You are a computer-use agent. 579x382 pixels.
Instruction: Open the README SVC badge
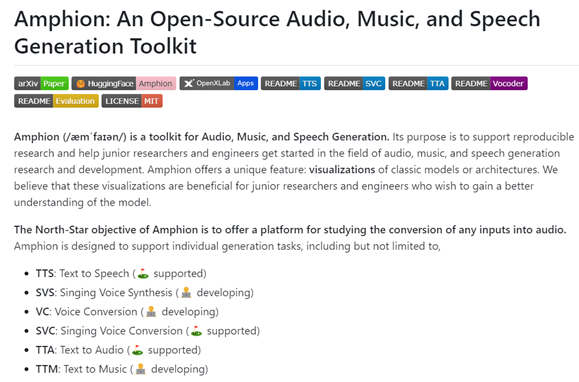(x=354, y=83)
